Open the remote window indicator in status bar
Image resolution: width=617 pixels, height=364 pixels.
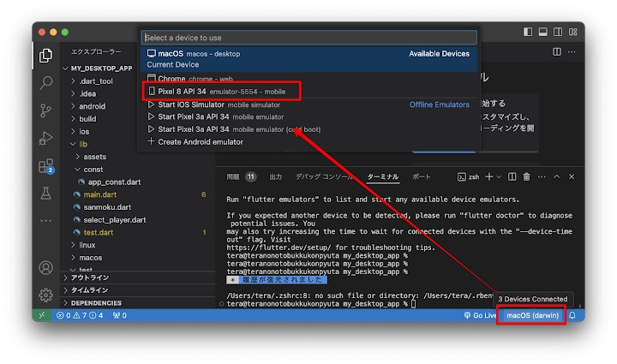[42, 315]
